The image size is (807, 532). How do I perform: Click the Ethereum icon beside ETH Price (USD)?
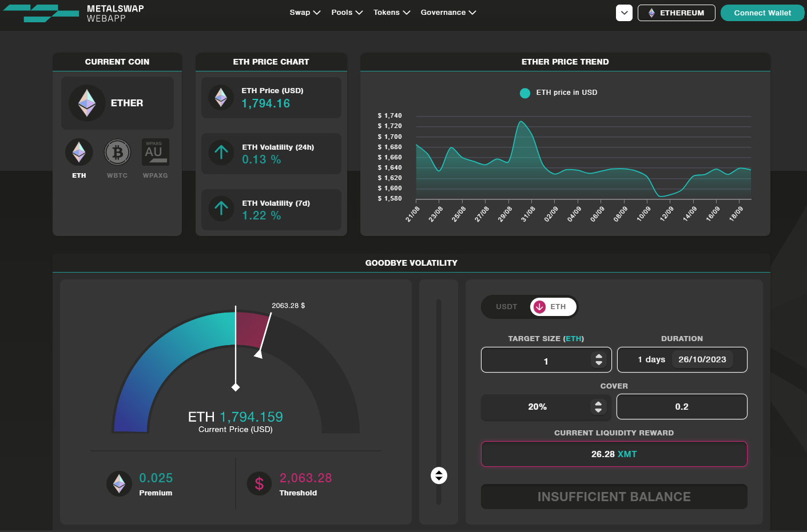(x=221, y=98)
